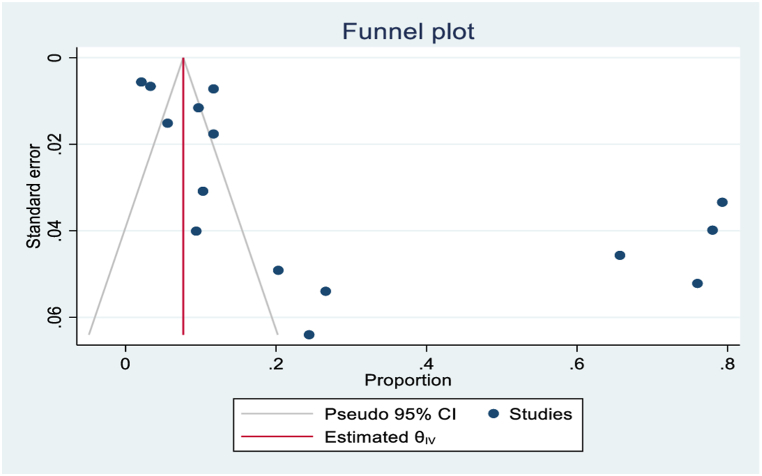Click the red line sample in the legend

coord(274,437)
